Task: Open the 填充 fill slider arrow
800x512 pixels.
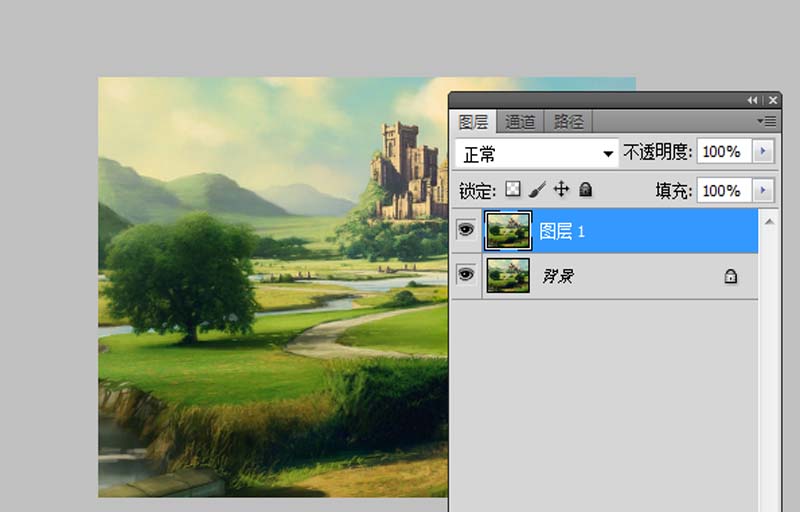Action: pos(763,190)
